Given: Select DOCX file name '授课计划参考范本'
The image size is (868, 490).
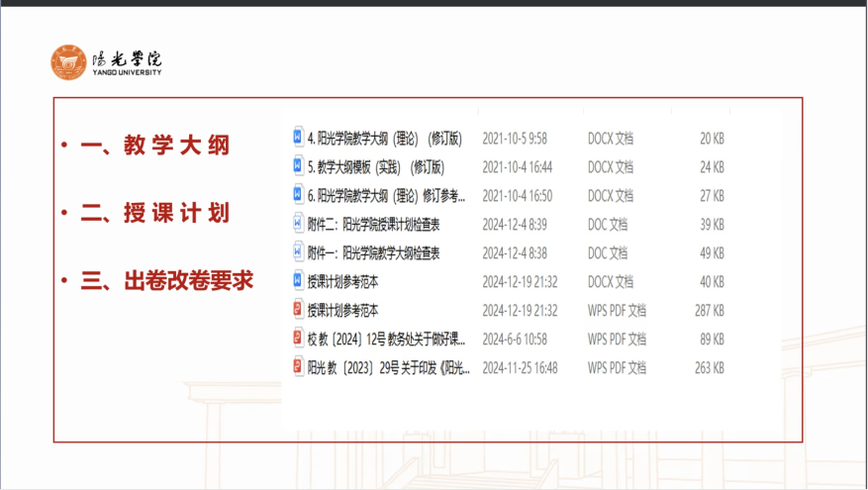Looking at the screenshot, I should click(342, 282).
